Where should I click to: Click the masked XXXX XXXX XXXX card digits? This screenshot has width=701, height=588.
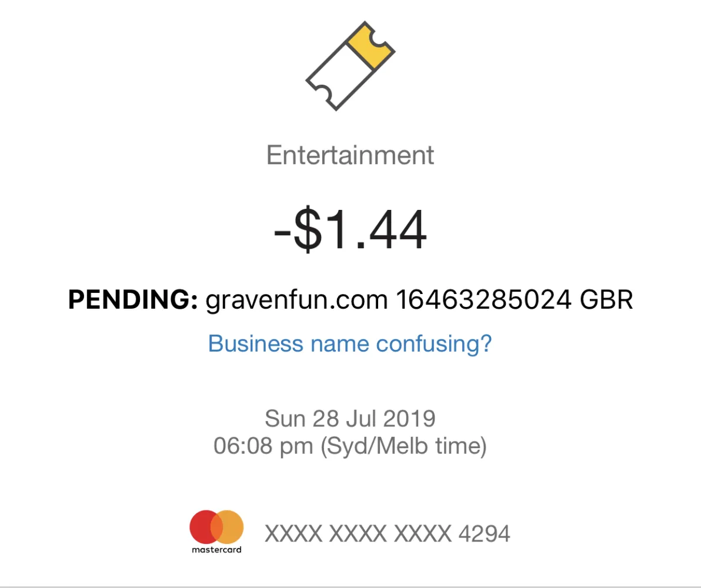click(358, 534)
